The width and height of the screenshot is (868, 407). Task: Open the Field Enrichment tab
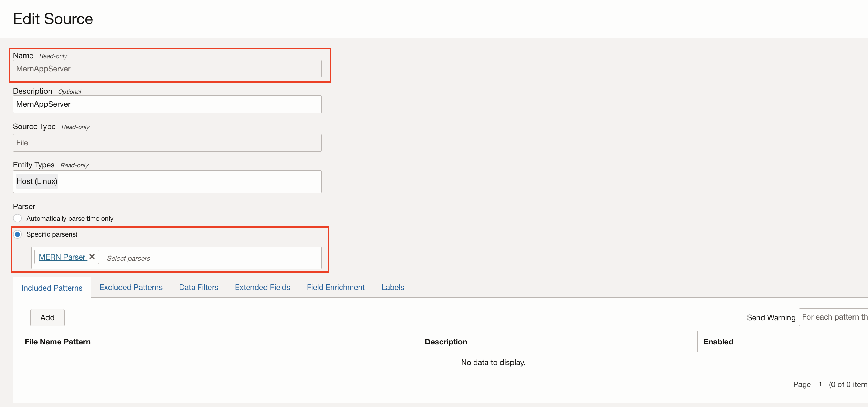point(335,287)
